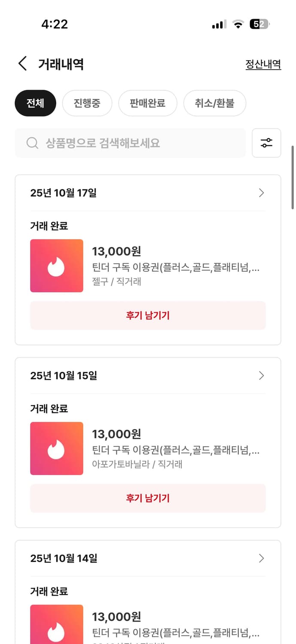Tap the Tinder flame thumbnail on October 14 transaction
Image resolution: width=296 pixels, height=644 pixels.
pyautogui.click(x=56, y=625)
